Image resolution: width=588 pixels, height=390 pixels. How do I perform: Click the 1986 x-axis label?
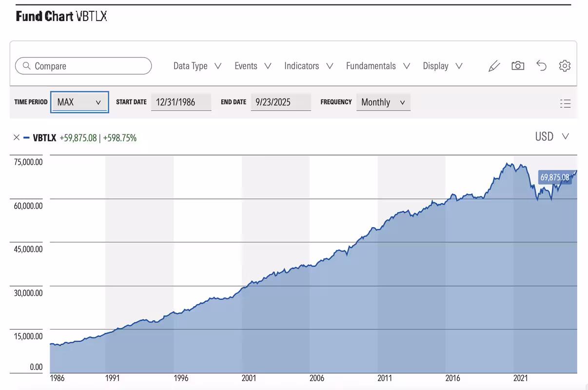point(58,378)
